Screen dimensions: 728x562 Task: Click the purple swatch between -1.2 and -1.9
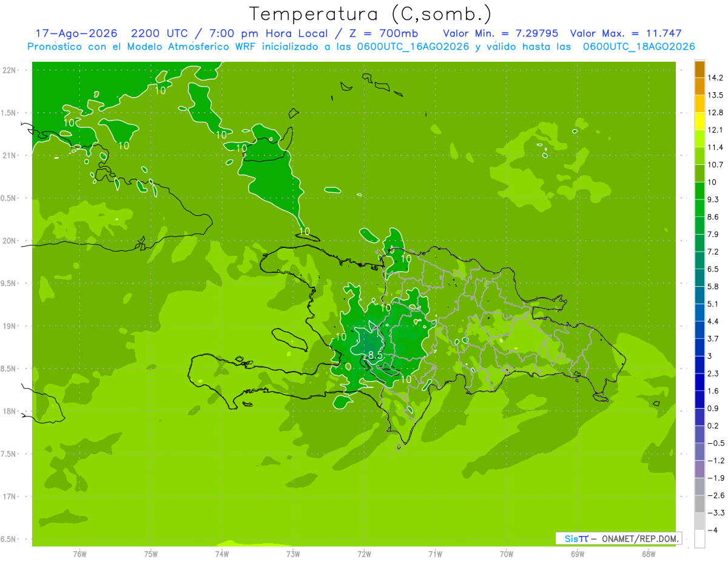coord(699,469)
